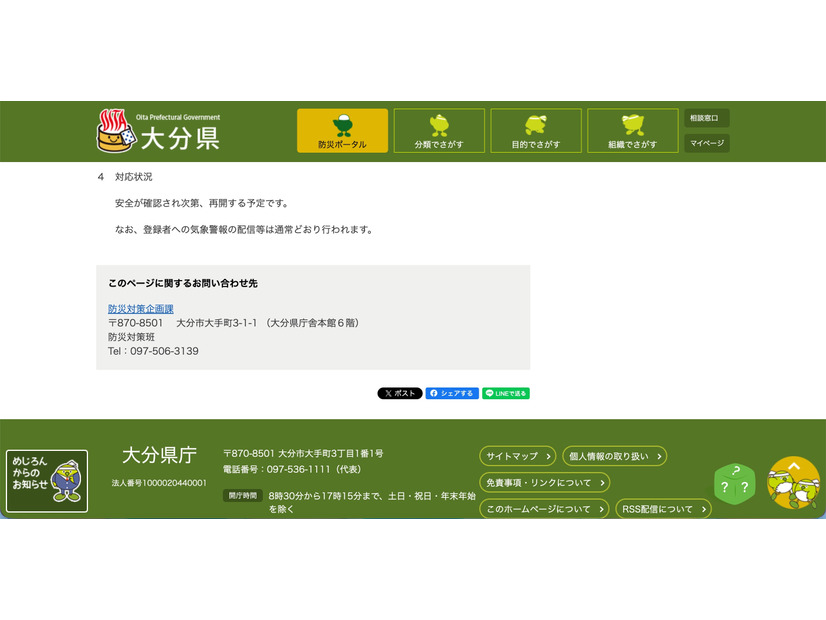
Task: Click the 4 対応状況 heading
Action: tap(125, 177)
